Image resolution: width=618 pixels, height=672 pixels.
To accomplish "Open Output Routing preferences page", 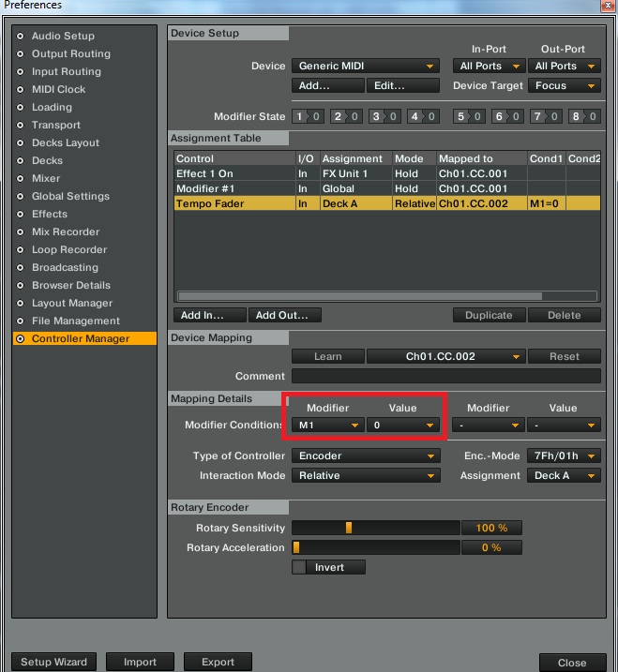I will [x=70, y=53].
